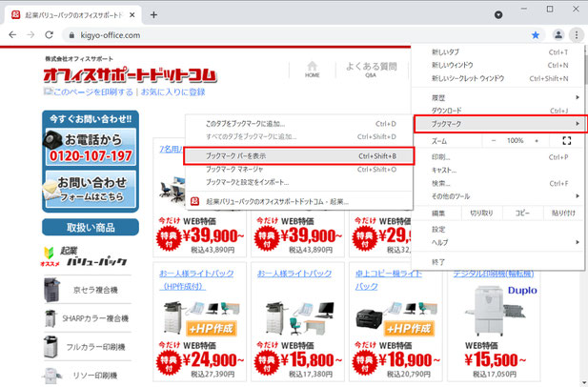Click the オフィスサポートドットコム logo
The width and height of the screenshot is (588, 387).
coord(130,75)
